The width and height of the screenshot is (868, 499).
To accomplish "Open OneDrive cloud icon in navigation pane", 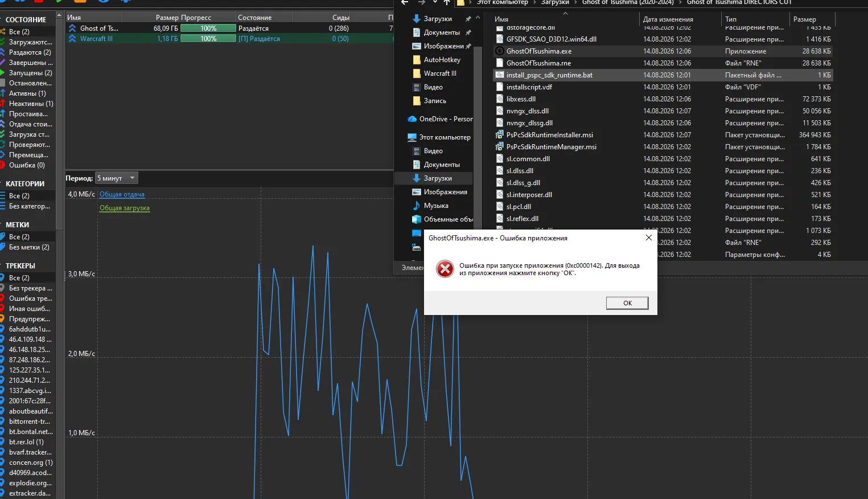I will [x=412, y=119].
